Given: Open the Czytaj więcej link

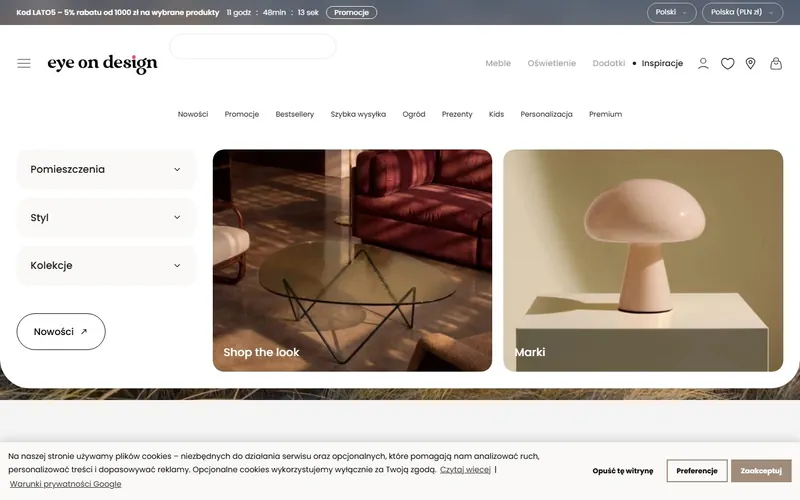Looking at the screenshot, I should 465,469.
